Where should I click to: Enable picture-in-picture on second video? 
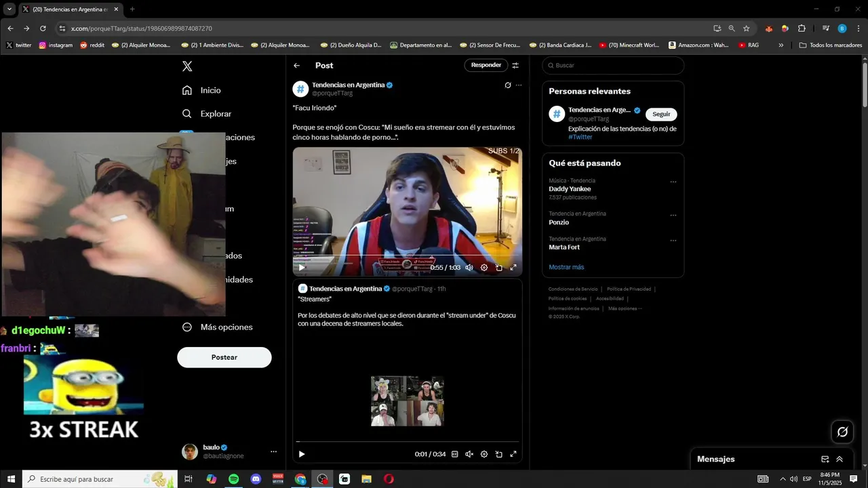click(x=499, y=454)
